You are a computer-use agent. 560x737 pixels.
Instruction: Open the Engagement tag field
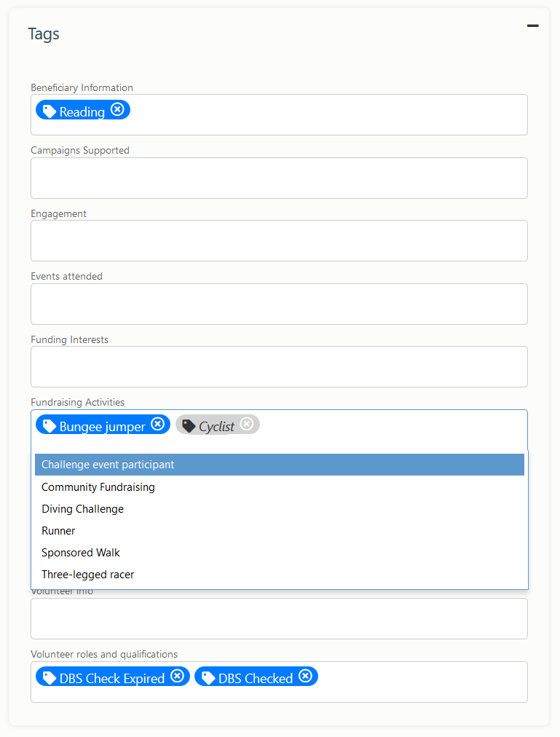(280, 240)
